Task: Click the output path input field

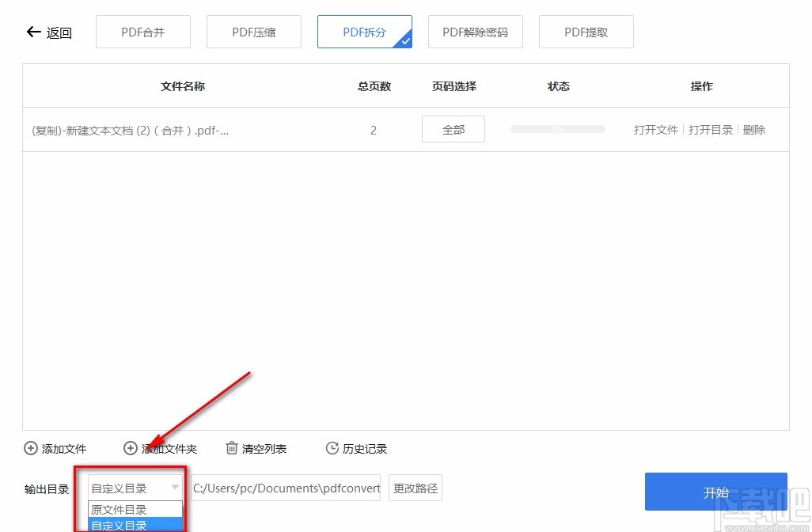Action: pyautogui.click(x=285, y=488)
